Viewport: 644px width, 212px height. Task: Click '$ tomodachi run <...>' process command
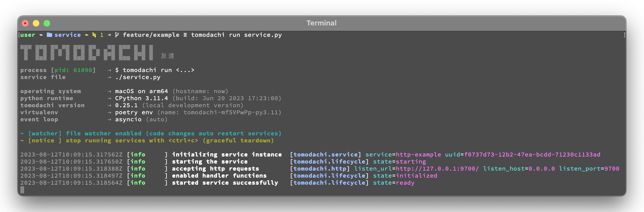155,70
